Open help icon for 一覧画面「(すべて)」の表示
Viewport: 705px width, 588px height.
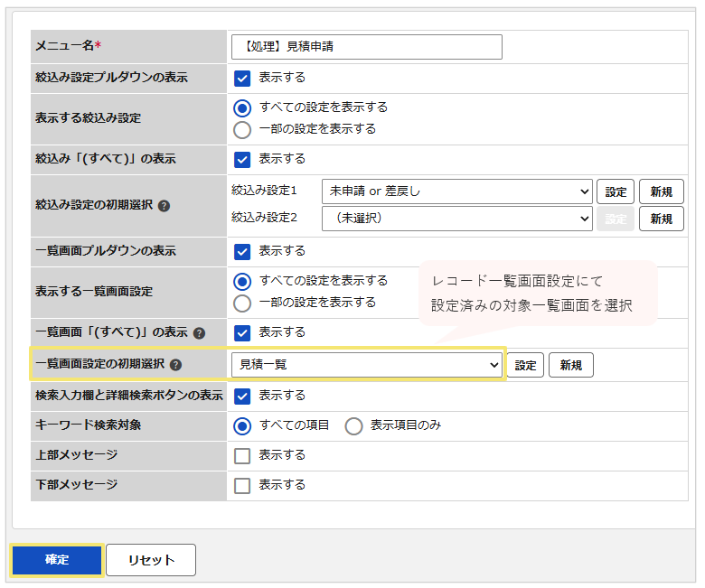coord(199,333)
